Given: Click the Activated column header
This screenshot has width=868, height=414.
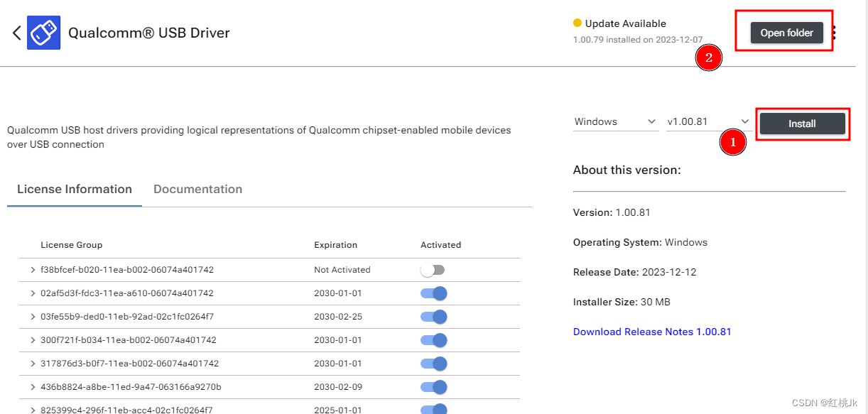Looking at the screenshot, I should 441,245.
